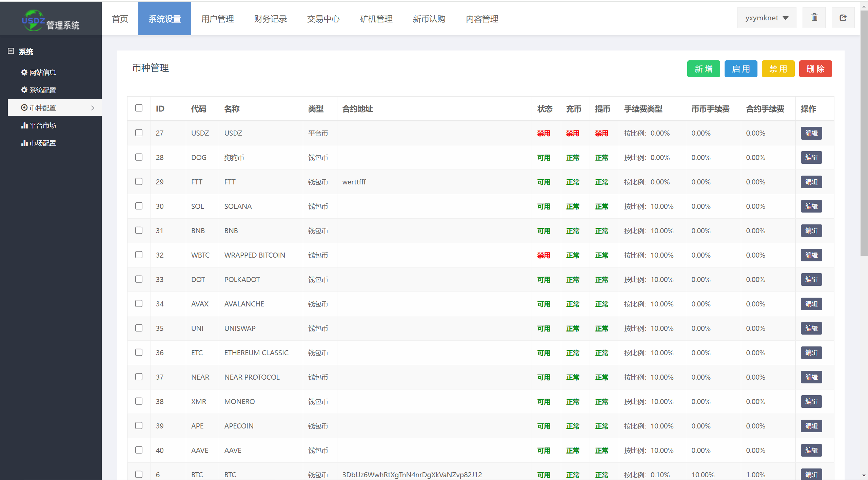Click 编辑 for the APECOIN row

pyautogui.click(x=811, y=426)
